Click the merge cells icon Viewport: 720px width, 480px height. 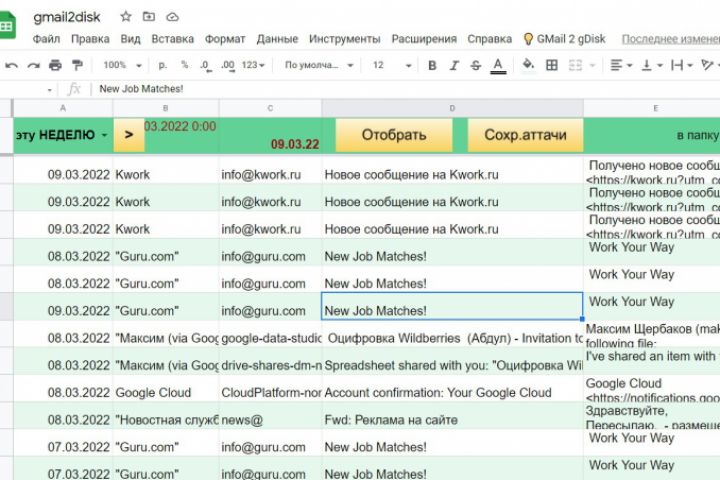pyautogui.click(x=575, y=65)
